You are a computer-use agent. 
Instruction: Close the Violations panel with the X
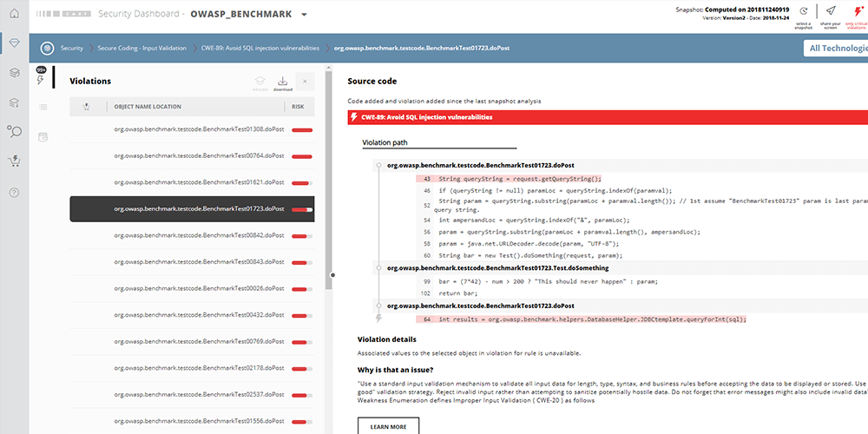pos(305,82)
